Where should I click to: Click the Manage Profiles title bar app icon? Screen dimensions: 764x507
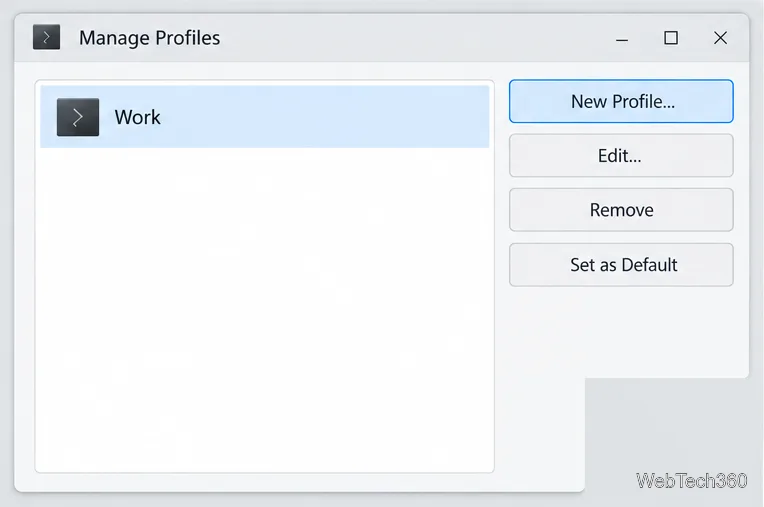[x=46, y=37]
